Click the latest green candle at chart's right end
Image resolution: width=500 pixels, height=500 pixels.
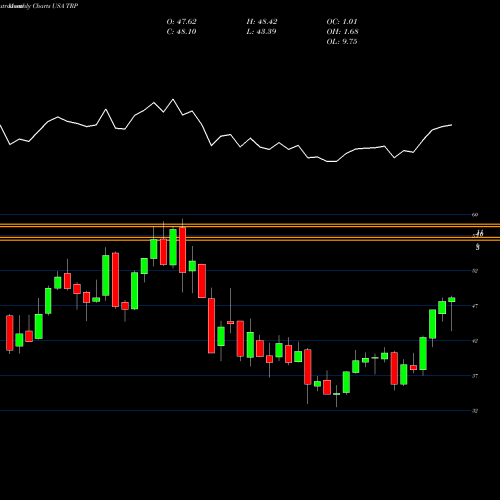click(452, 300)
